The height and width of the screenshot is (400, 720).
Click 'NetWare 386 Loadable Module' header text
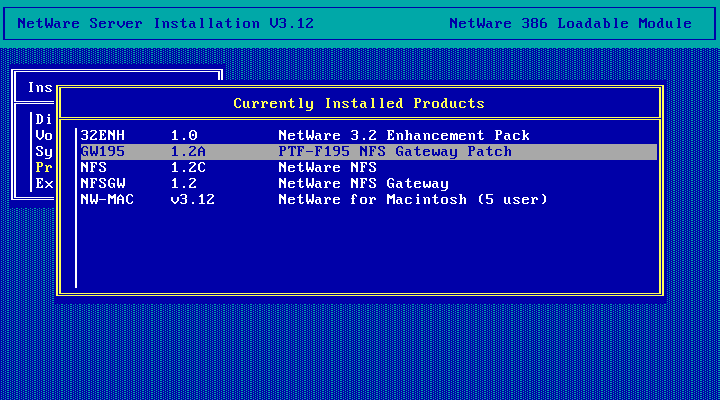pyautogui.click(x=570, y=23)
